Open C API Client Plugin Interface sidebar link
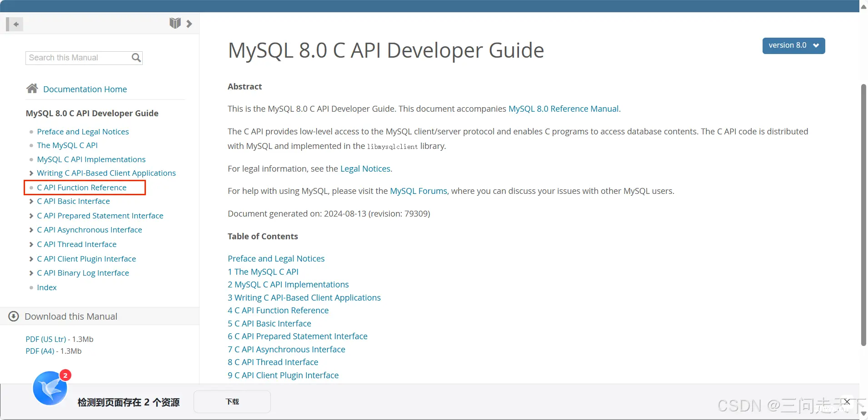The width and height of the screenshot is (868, 420). pyautogui.click(x=86, y=259)
